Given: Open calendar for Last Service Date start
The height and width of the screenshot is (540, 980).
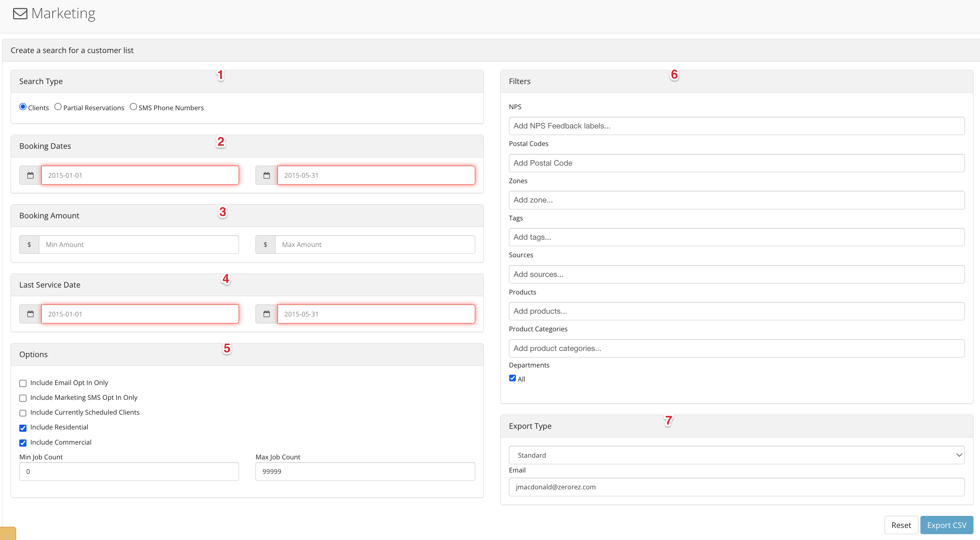Looking at the screenshot, I should (x=30, y=314).
